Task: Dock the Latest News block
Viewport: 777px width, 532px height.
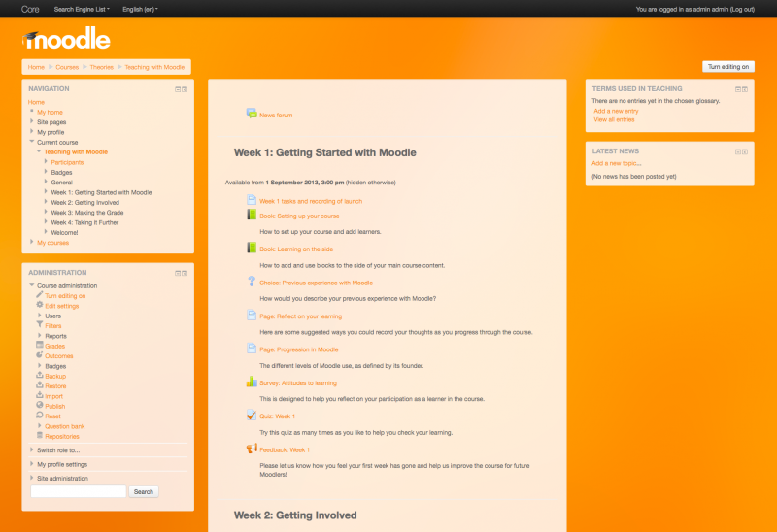Action: point(745,152)
